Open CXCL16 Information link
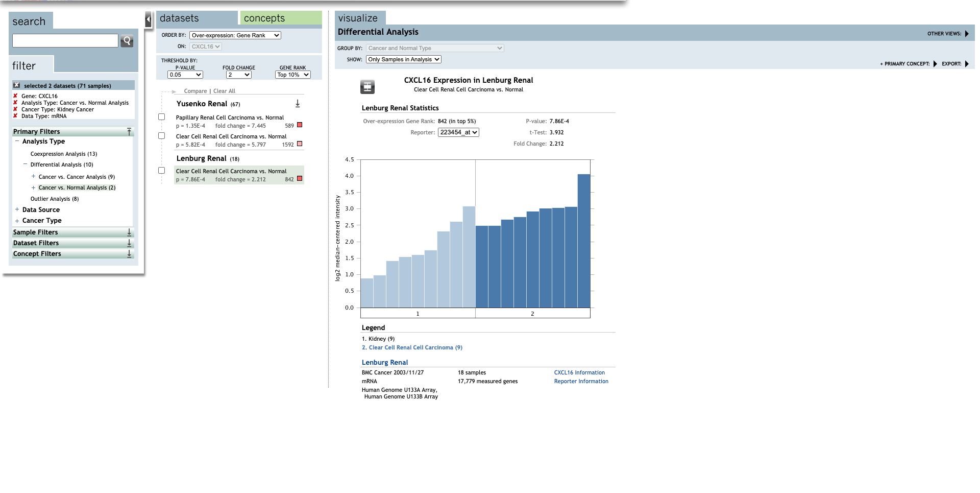 click(579, 372)
